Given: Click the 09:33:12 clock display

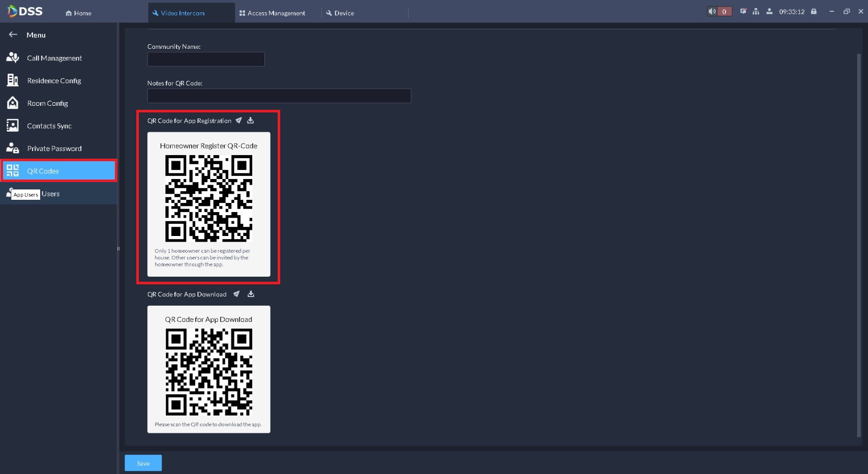Looking at the screenshot, I should pyautogui.click(x=792, y=12).
